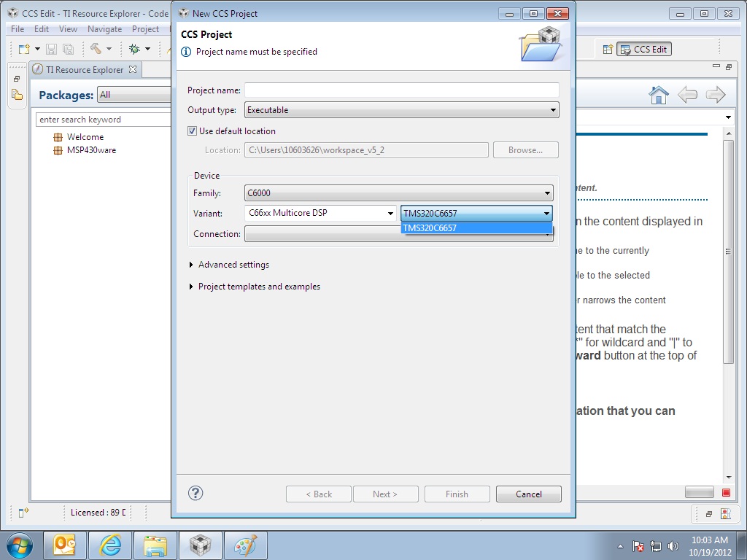The height and width of the screenshot is (560, 747).
Task: Click the enter search keyword field
Action: (104, 120)
